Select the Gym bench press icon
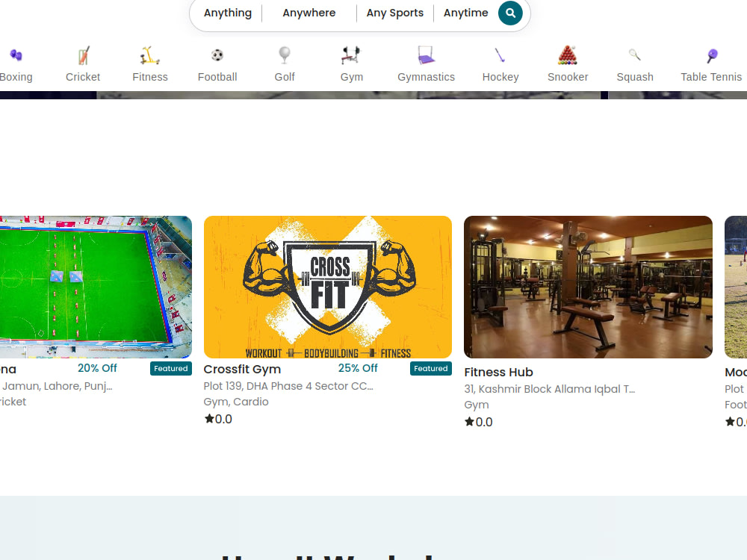The height and width of the screenshot is (560, 747). pyautogui.click(x=352, y=55)
